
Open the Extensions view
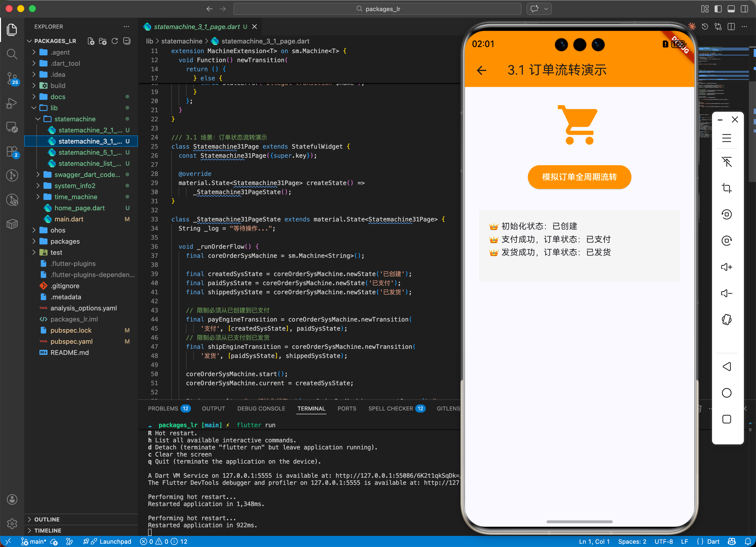pyautogui.click(x=12, y=152)
